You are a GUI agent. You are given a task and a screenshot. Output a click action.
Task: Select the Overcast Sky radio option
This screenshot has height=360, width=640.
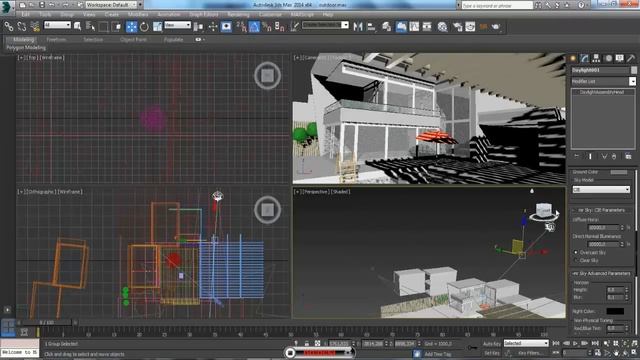[576, 253]
